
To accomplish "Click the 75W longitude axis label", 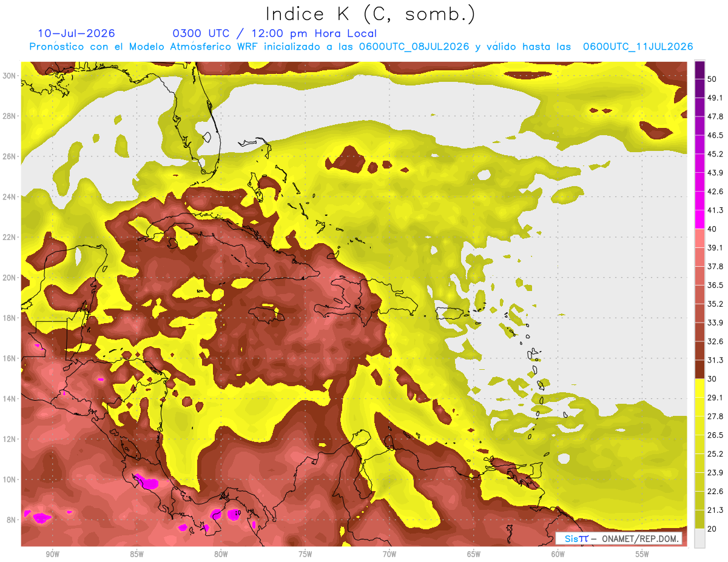I will [305, 554].
